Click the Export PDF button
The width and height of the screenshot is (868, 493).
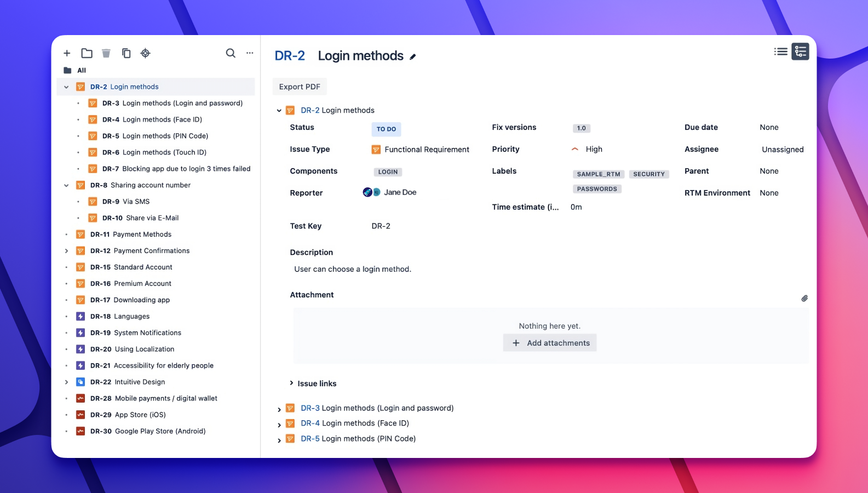(x=300, y=87)
